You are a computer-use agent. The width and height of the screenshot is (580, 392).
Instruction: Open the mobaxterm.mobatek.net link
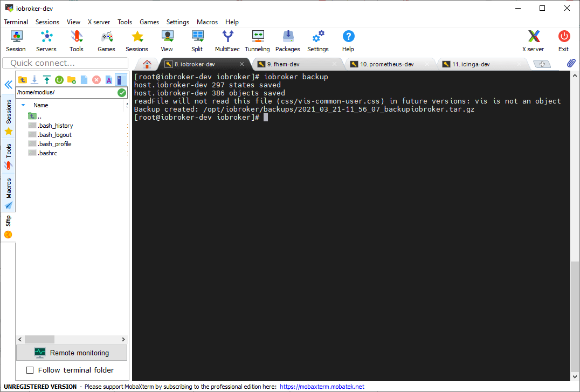point(322,387)
